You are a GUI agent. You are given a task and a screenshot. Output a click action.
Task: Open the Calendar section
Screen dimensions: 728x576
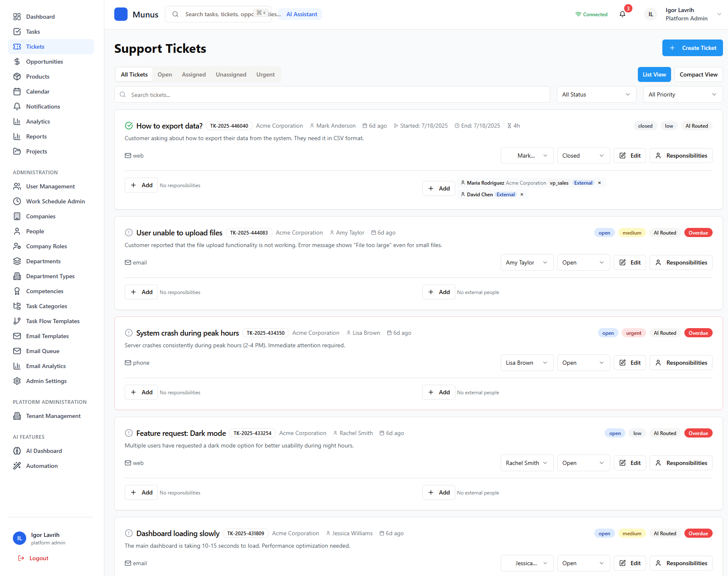tap(38, 91)
